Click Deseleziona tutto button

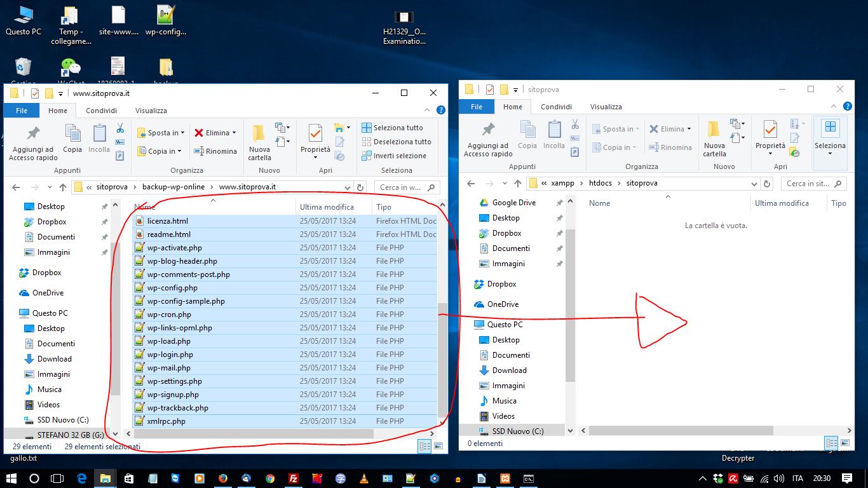396,142
